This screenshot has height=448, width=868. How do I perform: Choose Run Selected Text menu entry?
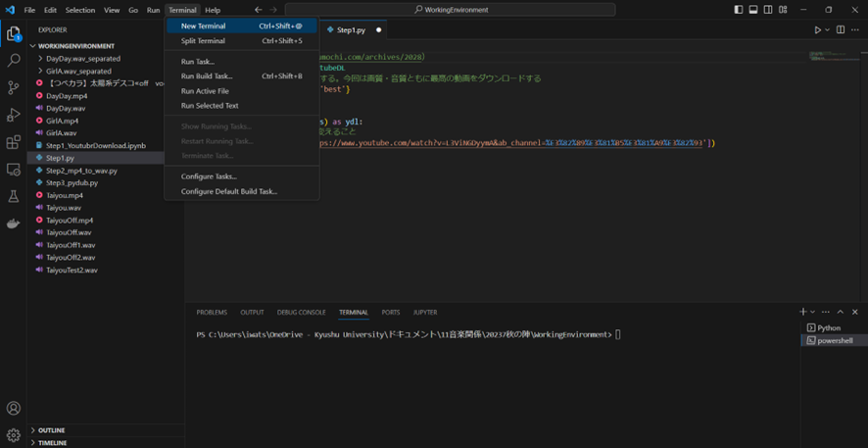point(241,105)
